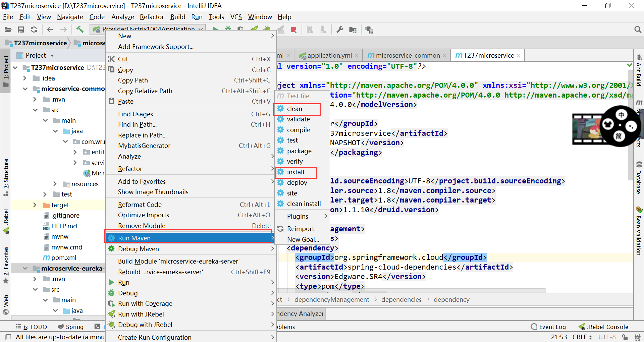Open the VCS menu
This screenshot has width=644, height=342.
(x=236, y=17)
